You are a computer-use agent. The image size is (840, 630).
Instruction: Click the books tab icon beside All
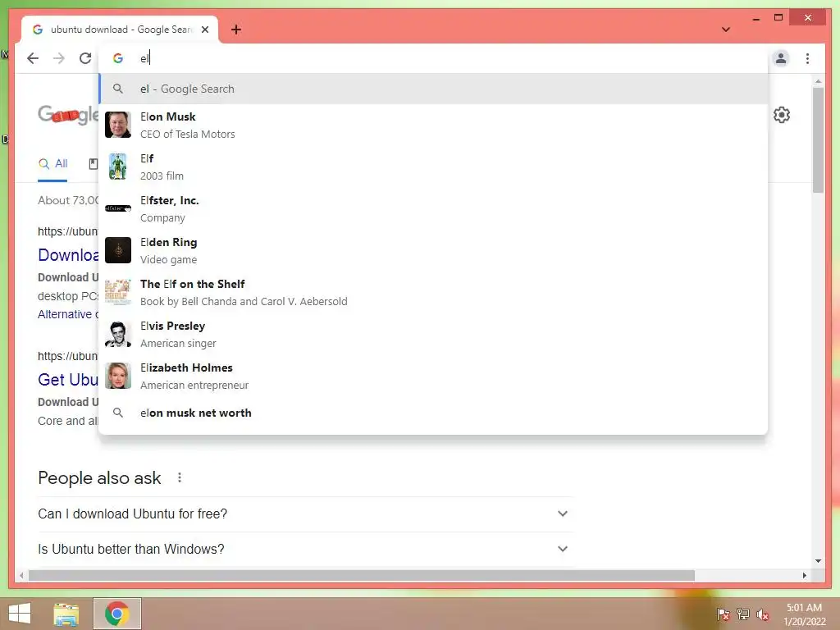(x=94, y=164)
